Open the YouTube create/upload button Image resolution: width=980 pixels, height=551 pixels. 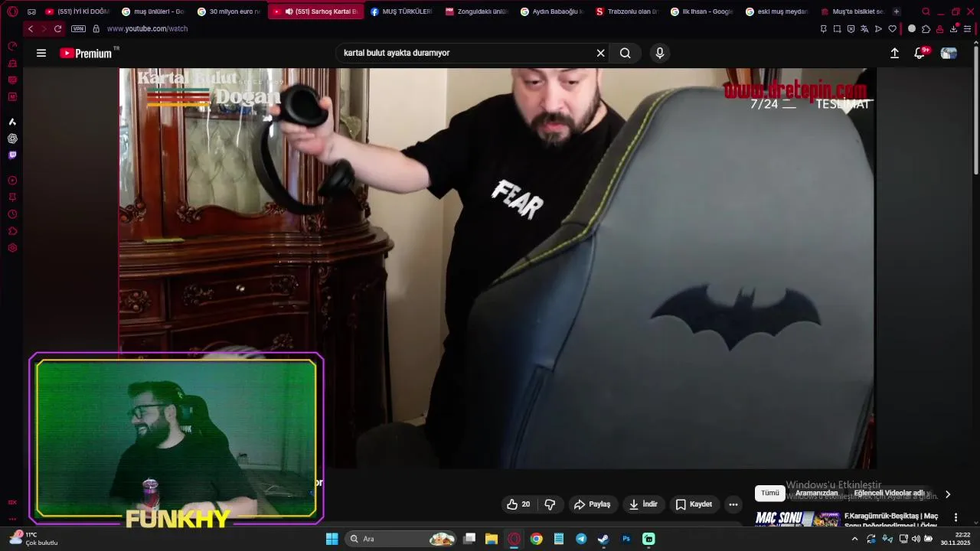894,53
